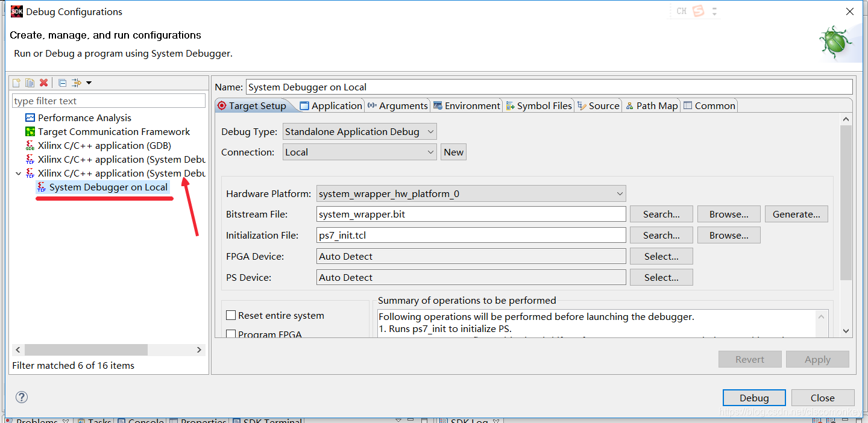Click Browse next to Initialization File
The height and width of the screenshot is (423, 868).
(729, 235)
